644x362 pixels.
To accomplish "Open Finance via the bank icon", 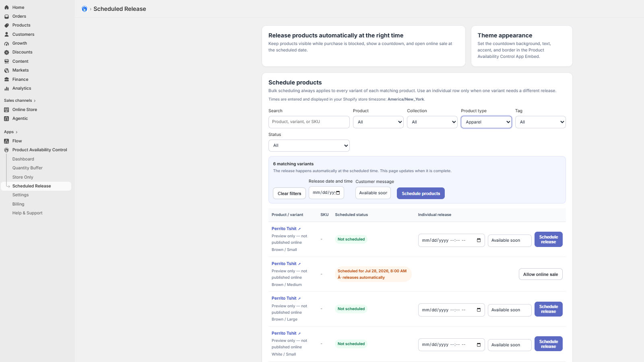I will pos(6,80).
